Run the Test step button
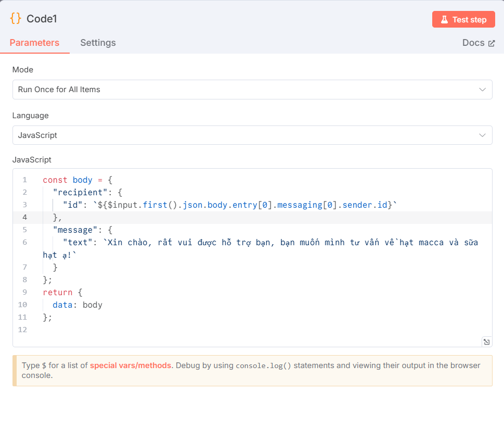 463,20
